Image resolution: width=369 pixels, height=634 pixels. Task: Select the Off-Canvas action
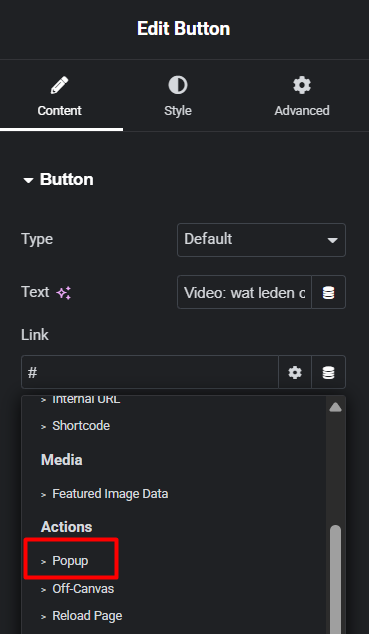point(83,589)
